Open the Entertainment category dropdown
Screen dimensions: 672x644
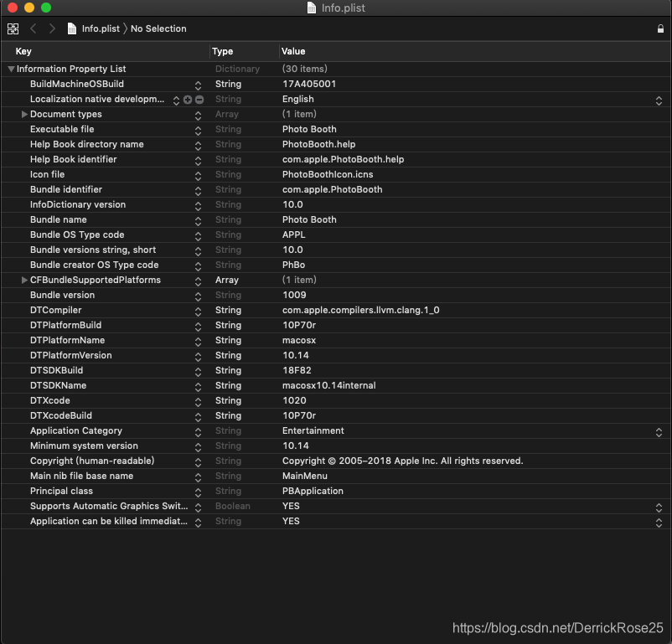[659, 432]
